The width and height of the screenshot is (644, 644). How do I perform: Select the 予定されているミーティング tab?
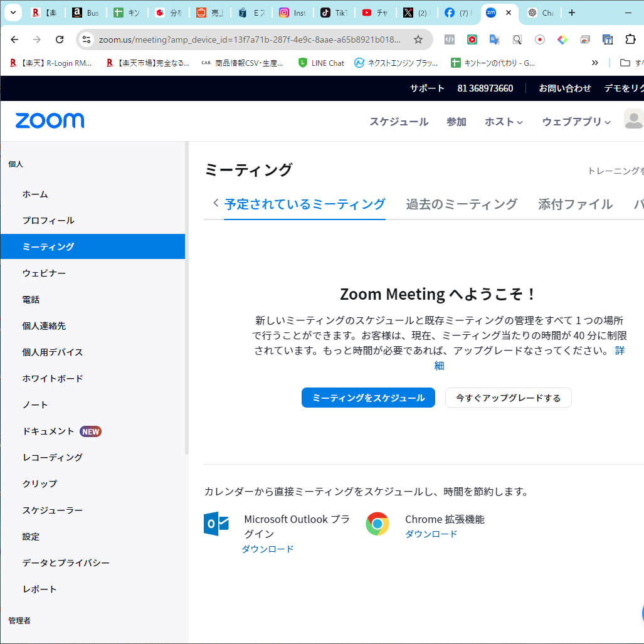[305, 204]
